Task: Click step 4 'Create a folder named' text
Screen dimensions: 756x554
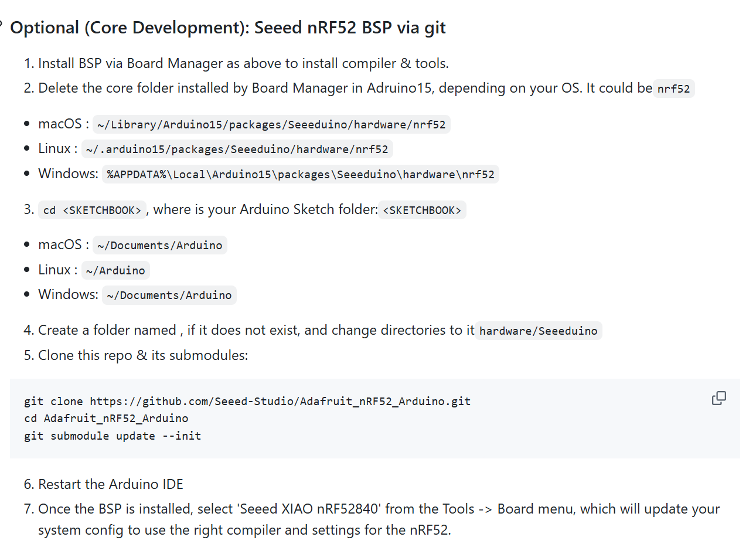Action: click(256, 330)
